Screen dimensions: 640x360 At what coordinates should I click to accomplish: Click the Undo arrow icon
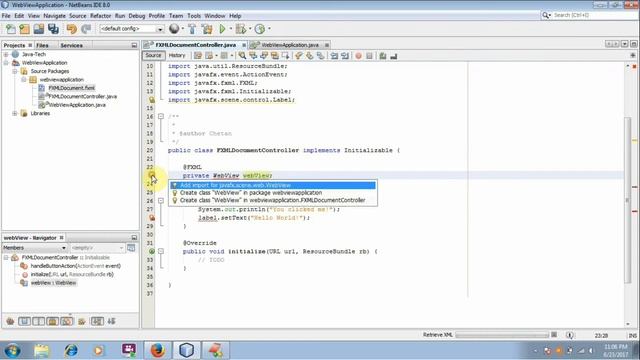[71, 29]
